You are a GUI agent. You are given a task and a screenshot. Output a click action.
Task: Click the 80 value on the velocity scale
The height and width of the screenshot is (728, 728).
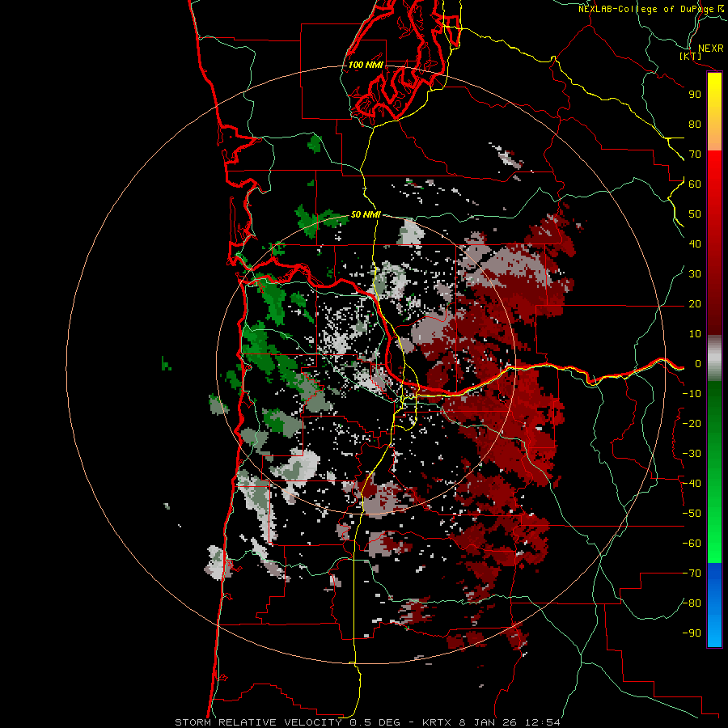point(695,125)
